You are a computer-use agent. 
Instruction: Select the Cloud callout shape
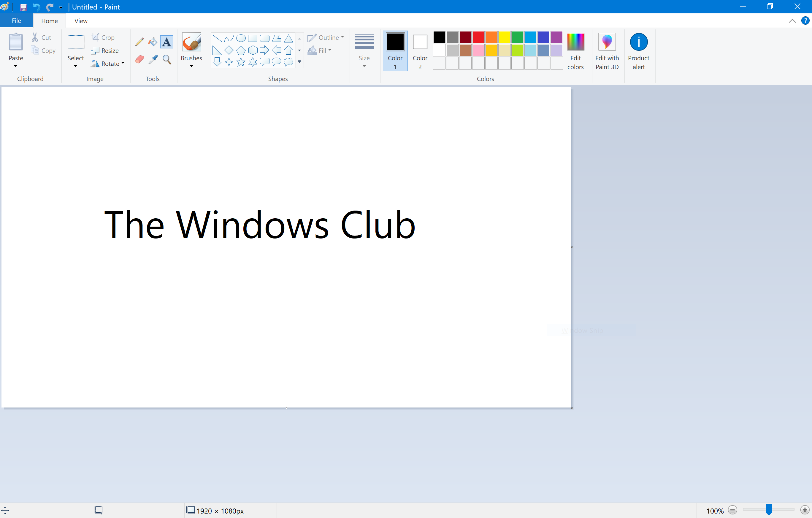pos(288,62)
